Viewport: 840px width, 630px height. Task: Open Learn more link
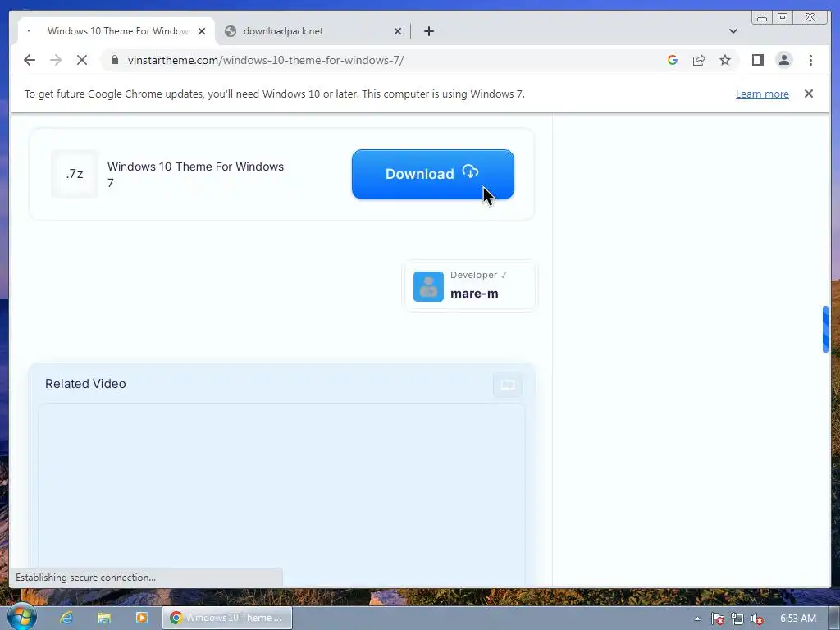pos(762,94)
